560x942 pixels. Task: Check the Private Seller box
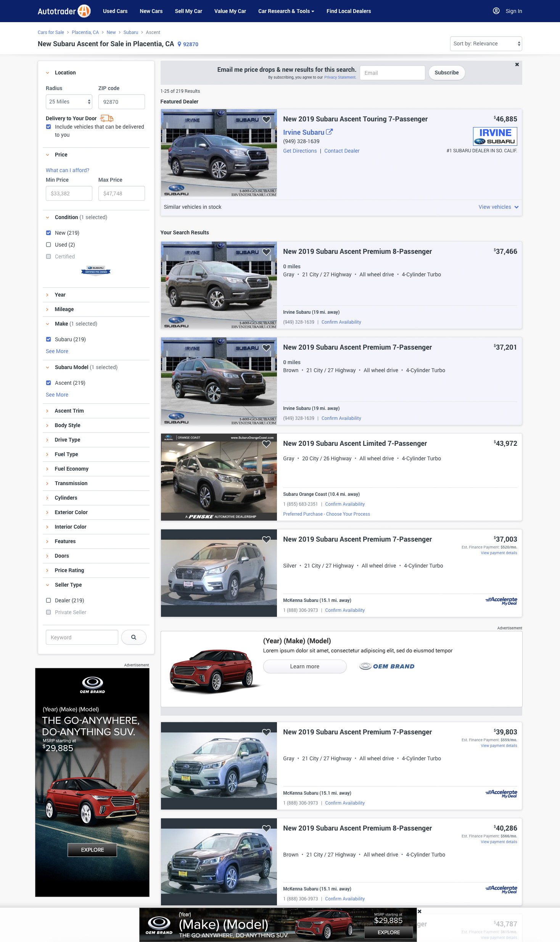(x=48, y=612)
